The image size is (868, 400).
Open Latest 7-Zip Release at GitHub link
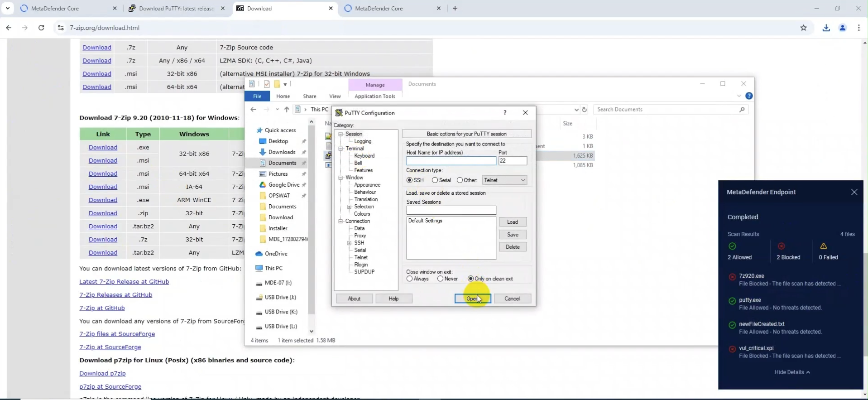click(x=124, y=282)
